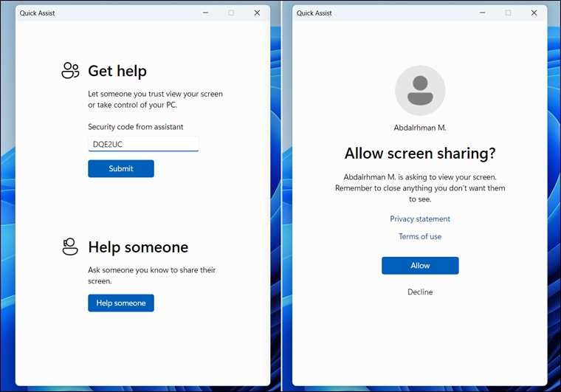Decline the screen sharing request
Viewport: 561px width, 392px height.
tap(420, 292)
